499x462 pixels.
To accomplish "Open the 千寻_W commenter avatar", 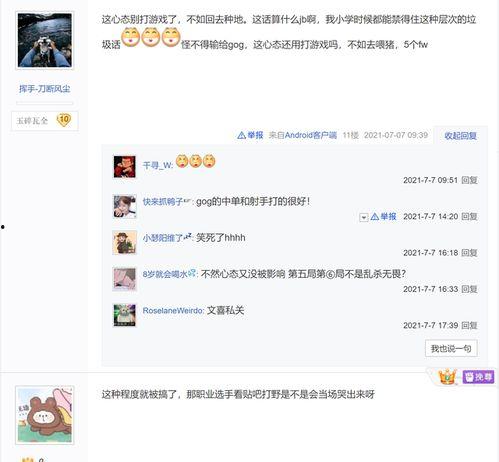I will coord(125,167).
